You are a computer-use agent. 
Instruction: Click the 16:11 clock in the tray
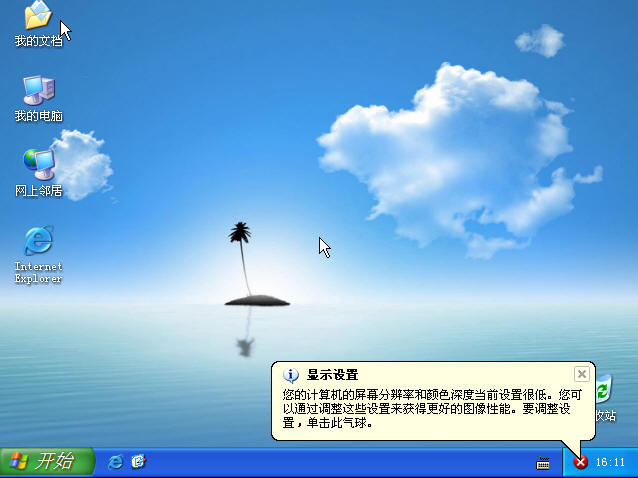tap(610, 463)
